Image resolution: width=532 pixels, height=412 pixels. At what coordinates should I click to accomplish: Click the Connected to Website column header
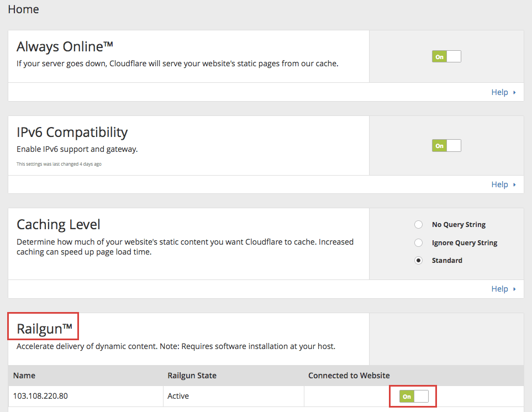(349, 376)
